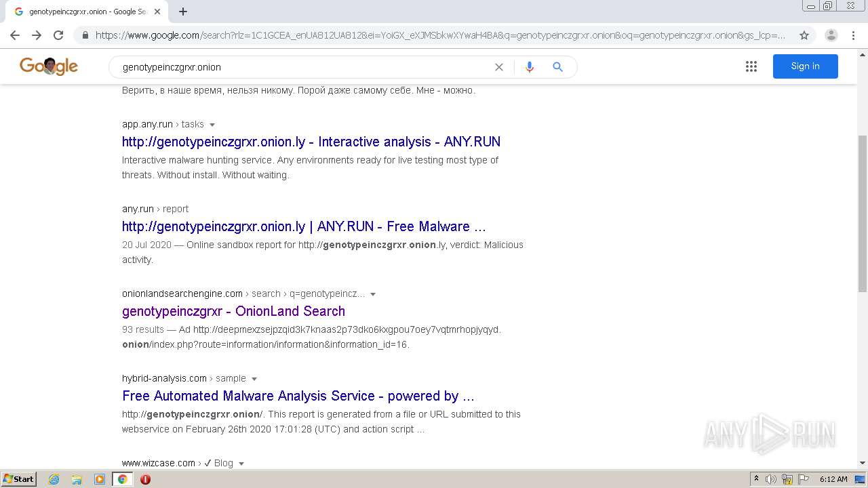
Task: Open the app.any.run Interactive analysis result
Action: coord(311,142)
